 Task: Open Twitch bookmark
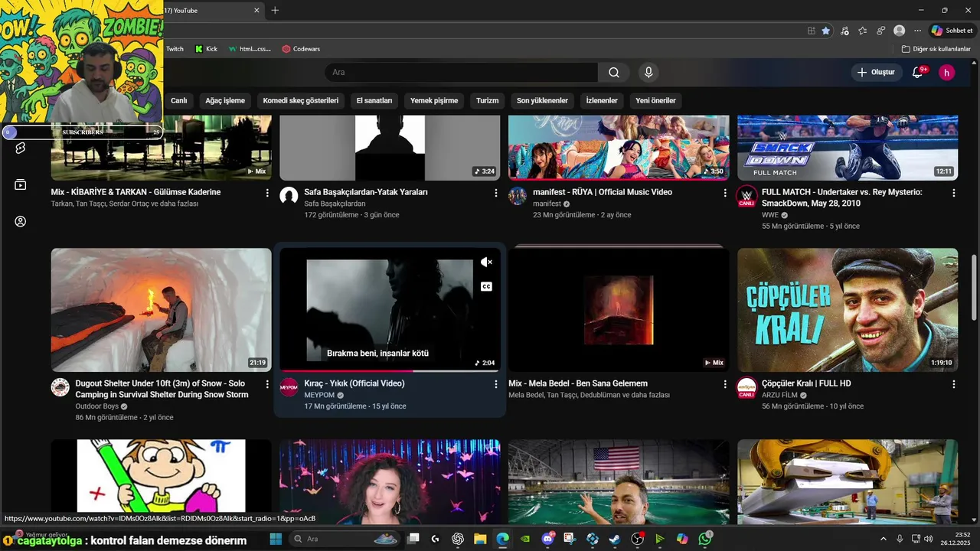[x=175, y=48]
